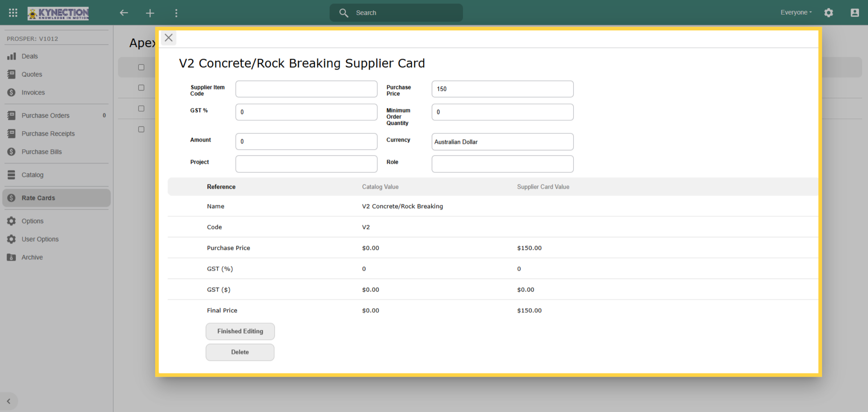Screen dimensions: 868x412
Task: Click the Catalog Value column header
Action: pos(380,187)
